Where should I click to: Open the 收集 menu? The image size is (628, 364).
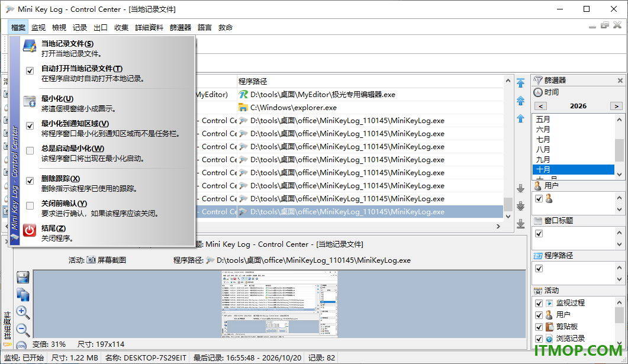(121, 28)
